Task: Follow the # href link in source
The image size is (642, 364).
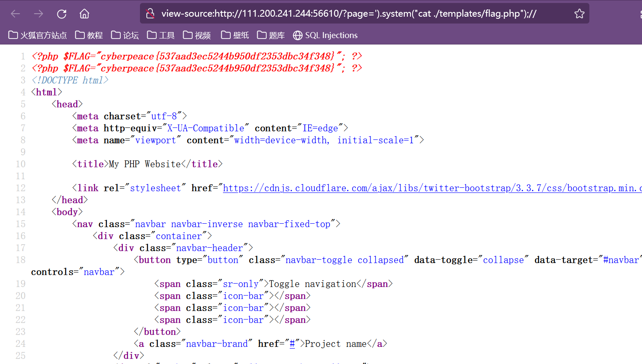Action: tap(292, 344)
